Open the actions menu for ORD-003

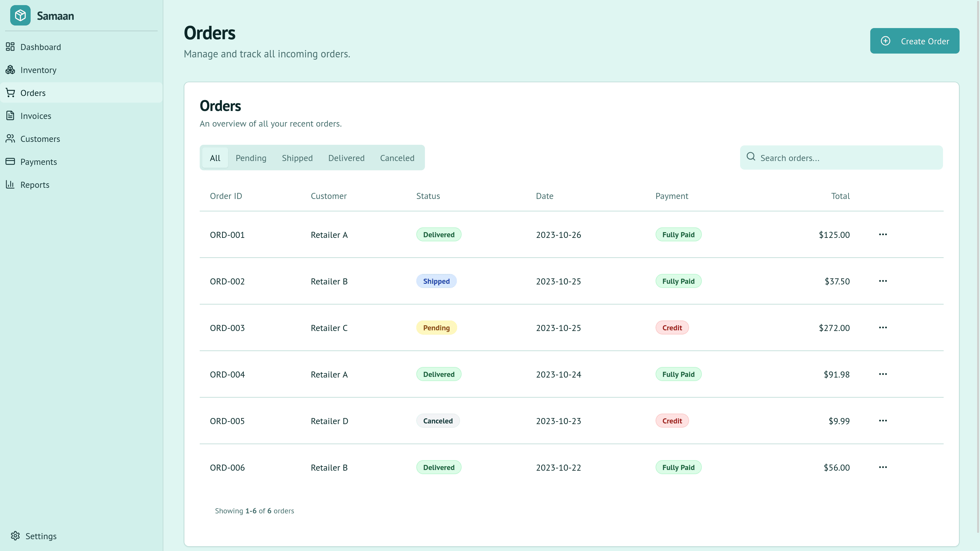click(883, 327)
